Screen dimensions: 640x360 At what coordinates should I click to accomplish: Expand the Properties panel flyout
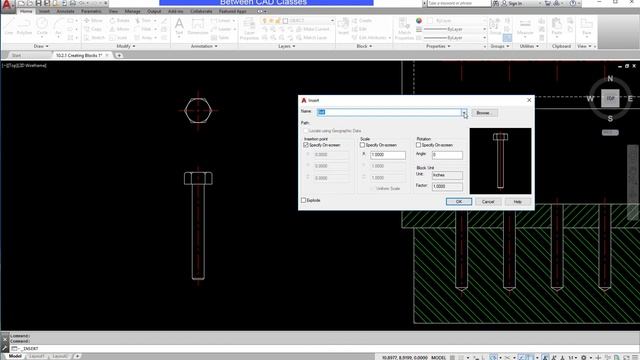point(438,46)
